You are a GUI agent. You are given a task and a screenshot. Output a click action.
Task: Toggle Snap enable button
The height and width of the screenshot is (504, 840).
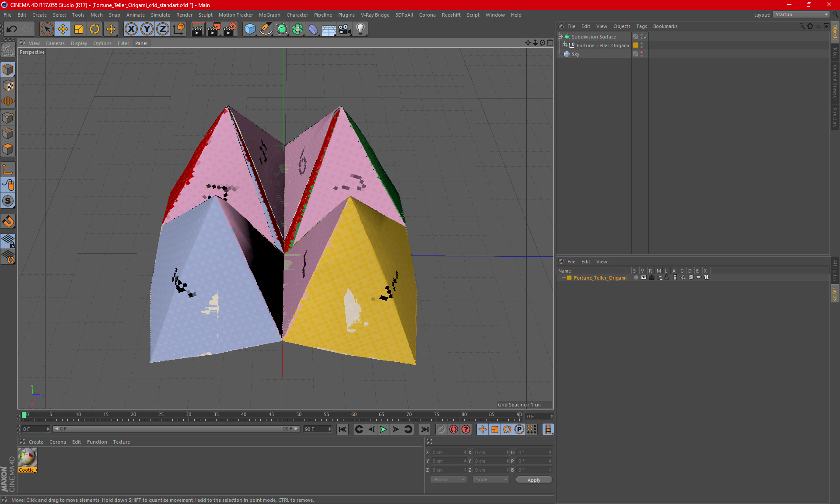click(x=8, y=221)
